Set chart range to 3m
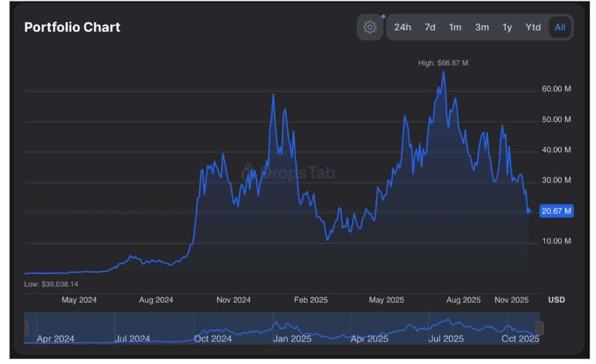 point(481,27)
